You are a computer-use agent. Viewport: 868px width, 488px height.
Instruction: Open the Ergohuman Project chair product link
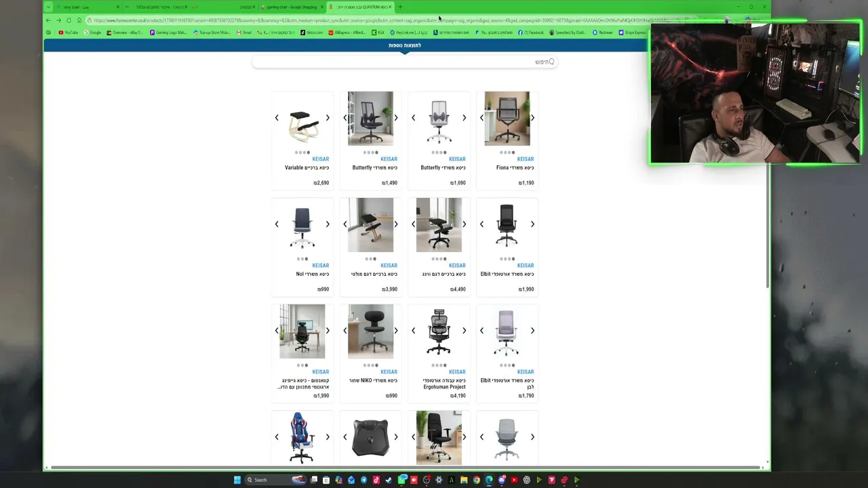tap(444, 384)
